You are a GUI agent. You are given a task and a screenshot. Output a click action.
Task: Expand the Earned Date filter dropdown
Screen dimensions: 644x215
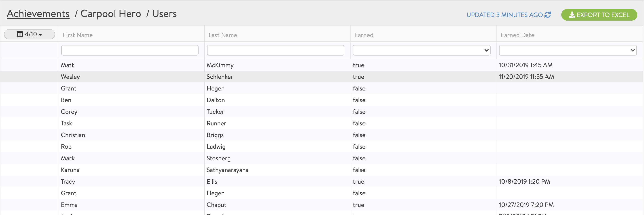coord(568,50)
